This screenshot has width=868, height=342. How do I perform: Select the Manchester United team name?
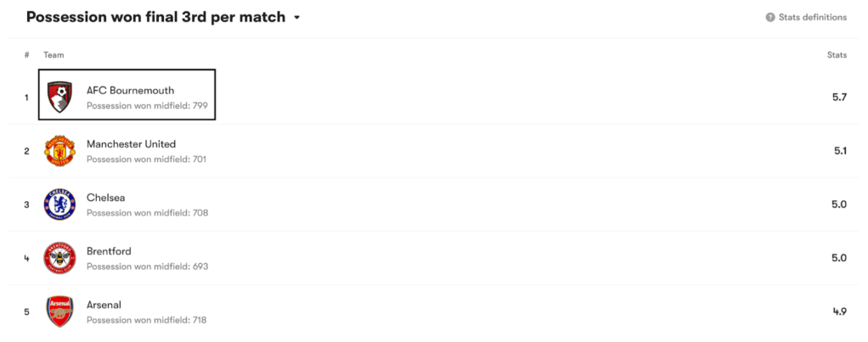pyautogui.click(x=131, y=144)
